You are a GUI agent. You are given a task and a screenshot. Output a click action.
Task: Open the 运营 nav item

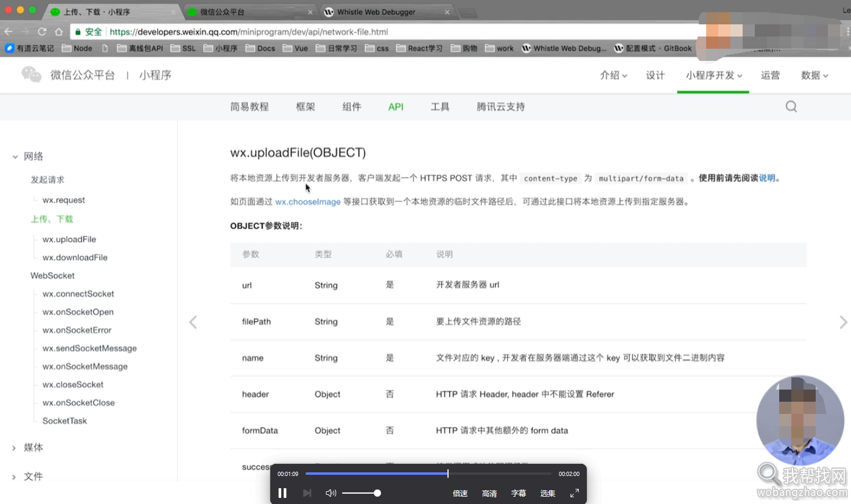770,75
